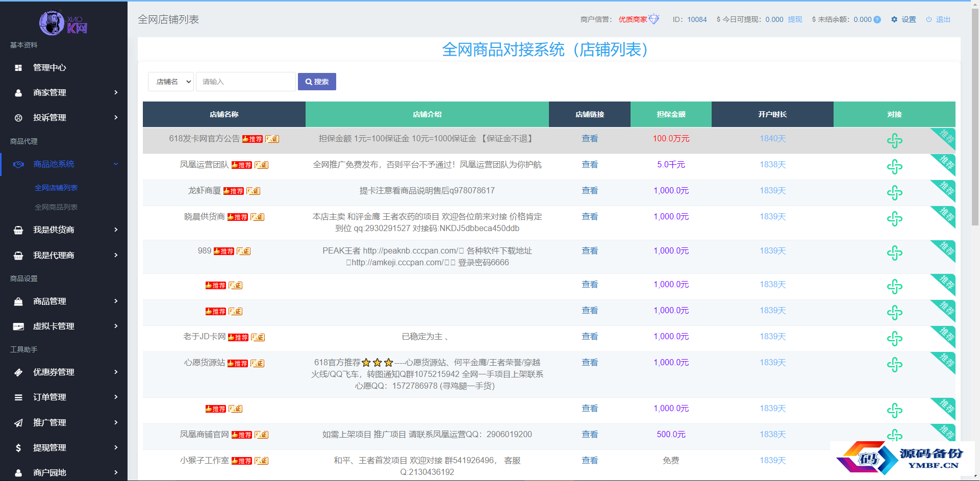Click the 店铺名称 column header

[x=224, y=114]
